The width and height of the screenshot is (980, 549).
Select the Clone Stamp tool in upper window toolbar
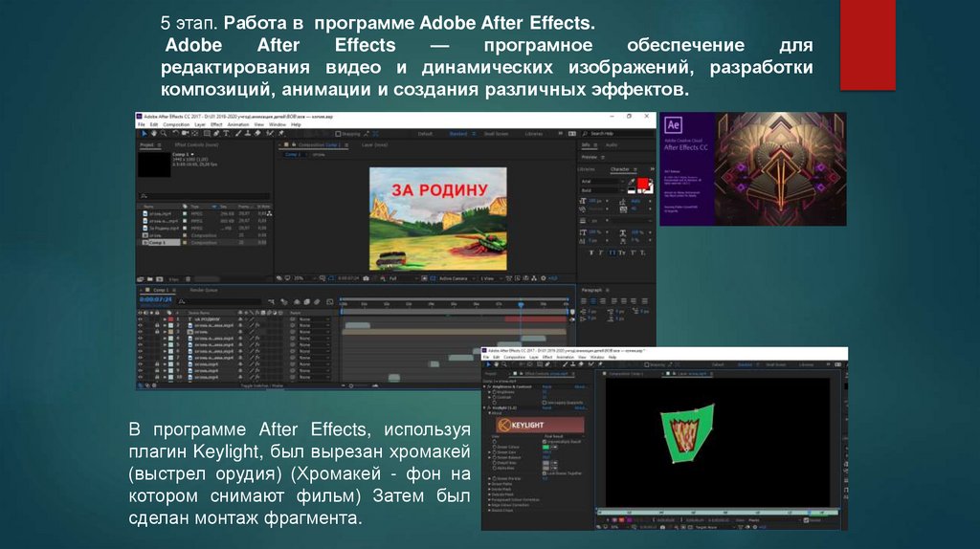(x=248, y=134)
